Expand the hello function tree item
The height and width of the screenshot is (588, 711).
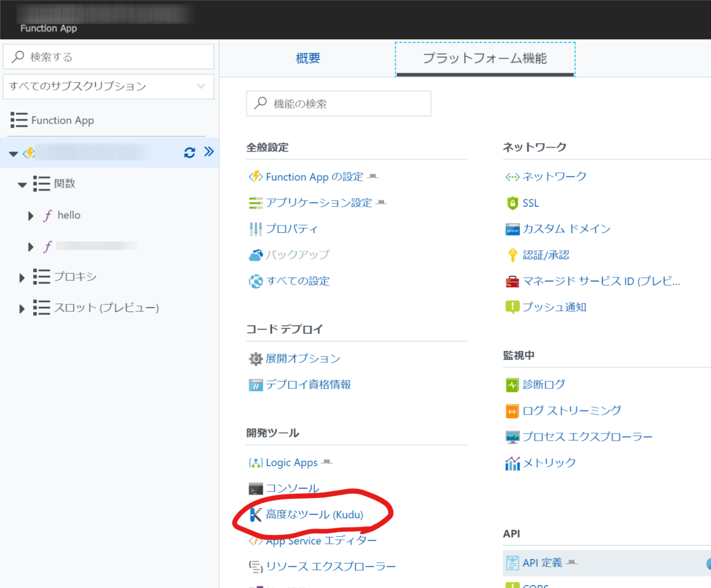(x=31, y=216)
